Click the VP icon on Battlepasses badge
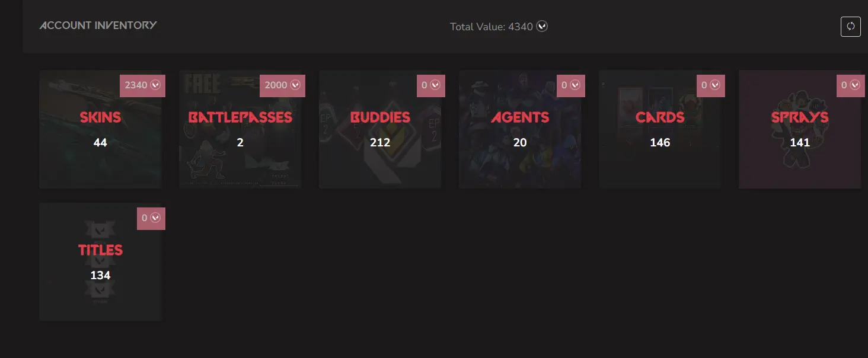The image size is (868, 358). (x=296, y=85)
